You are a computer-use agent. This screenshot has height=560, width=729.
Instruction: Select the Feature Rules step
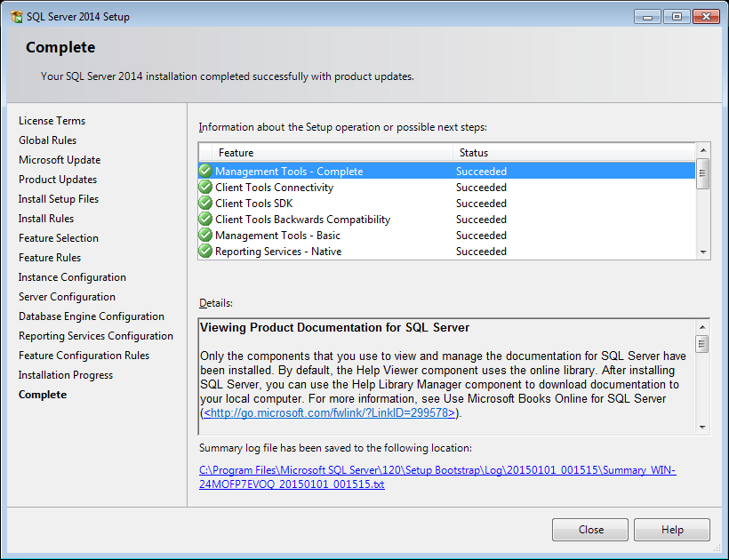point(50,258)
